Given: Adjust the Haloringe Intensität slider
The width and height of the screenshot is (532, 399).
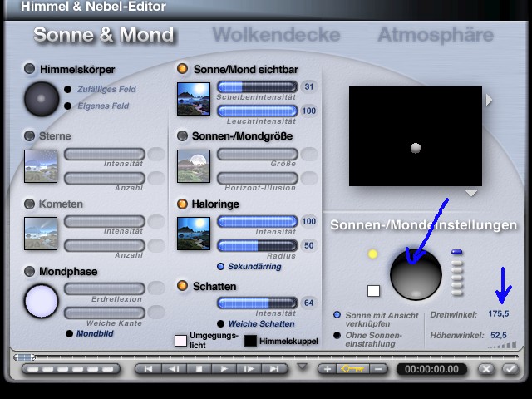Looking at the screenshot, I should tap(258, 222).
